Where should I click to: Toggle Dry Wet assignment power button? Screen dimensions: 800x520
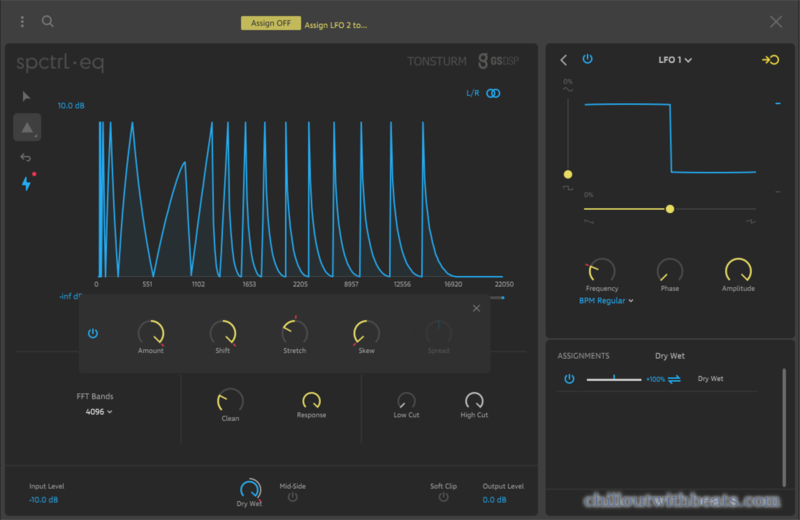point(569,379)
